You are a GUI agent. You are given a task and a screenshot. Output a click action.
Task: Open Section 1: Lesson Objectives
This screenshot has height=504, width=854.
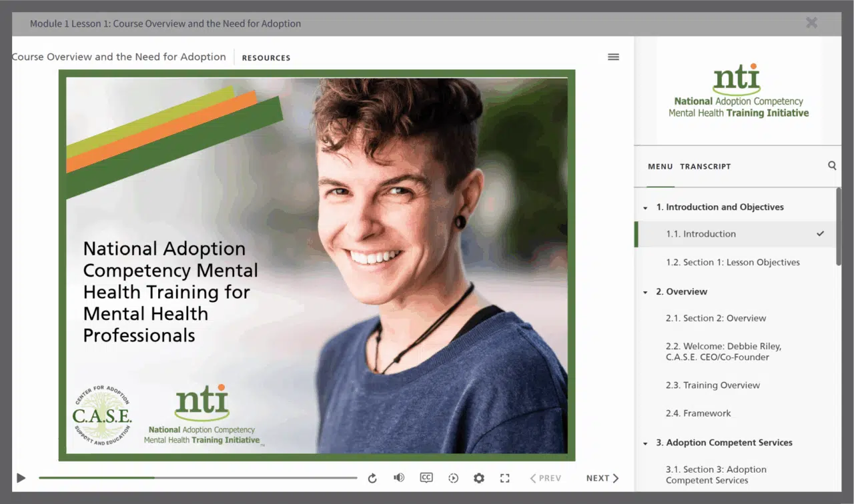733,263
